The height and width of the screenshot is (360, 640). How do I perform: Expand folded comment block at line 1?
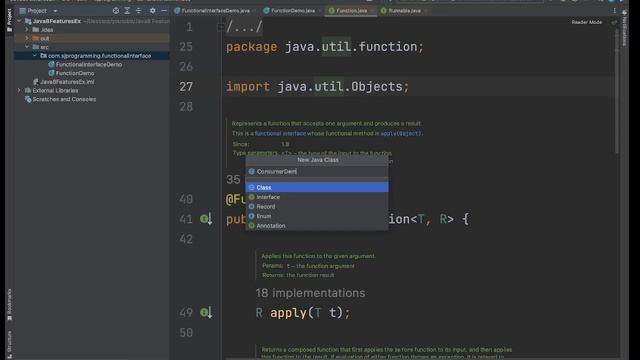coord(220,27)
